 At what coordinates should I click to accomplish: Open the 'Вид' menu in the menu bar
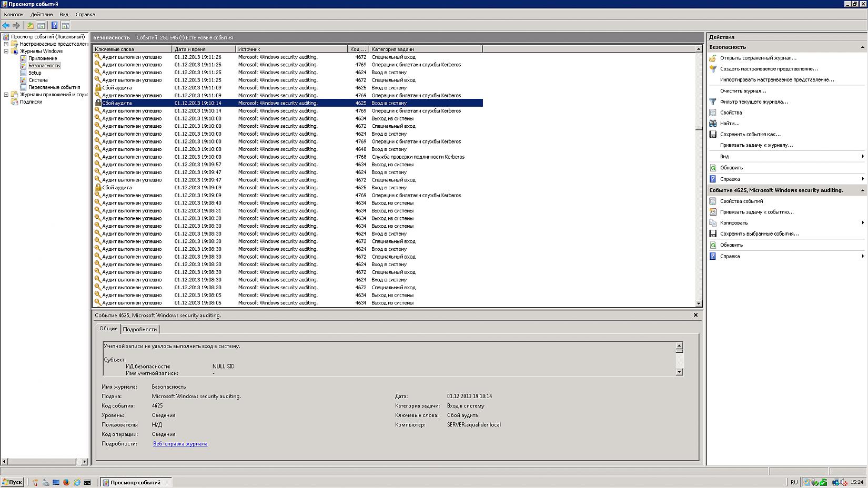[64, 14]
